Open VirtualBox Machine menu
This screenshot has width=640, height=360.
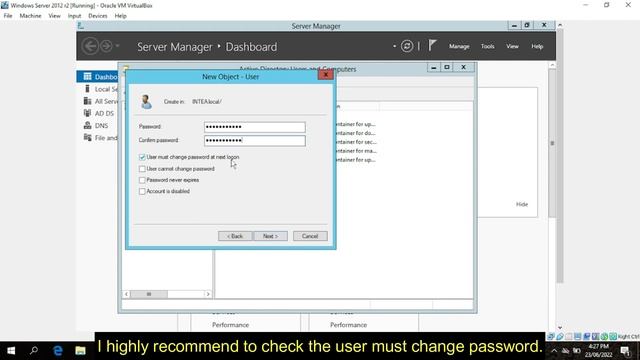point(30,16)
